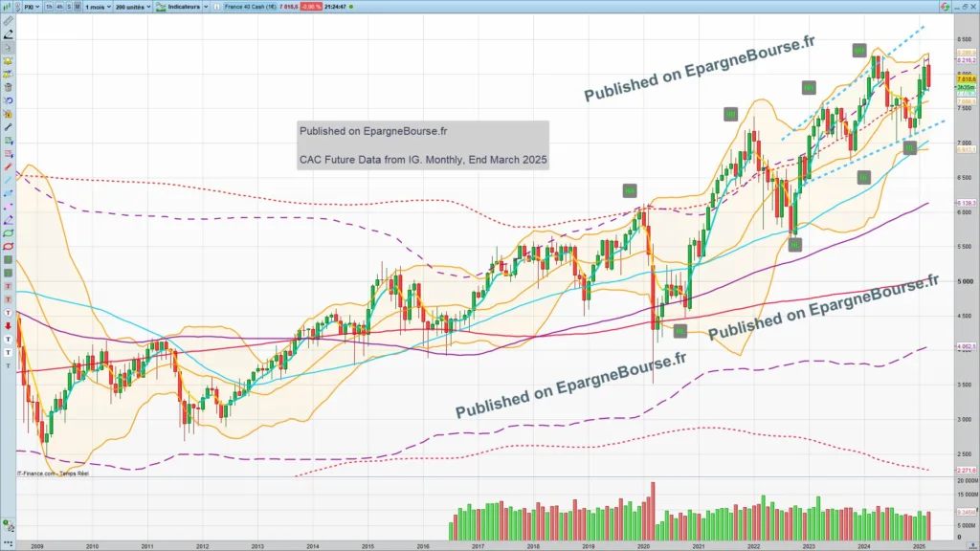Pick the purple triangle drawing tool
This screenshot has width=980, height=551.
tap(8, 220)
